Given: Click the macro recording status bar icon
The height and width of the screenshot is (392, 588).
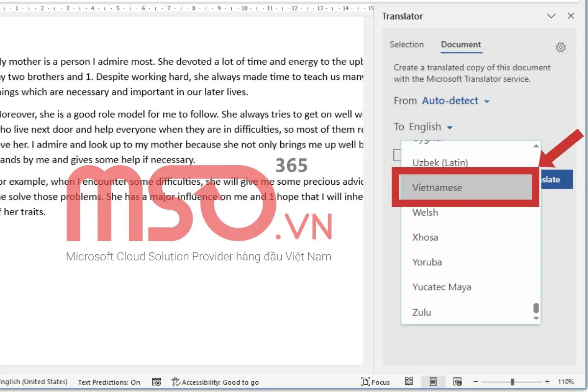Looking at the screenshot, I should click(157, 382).
